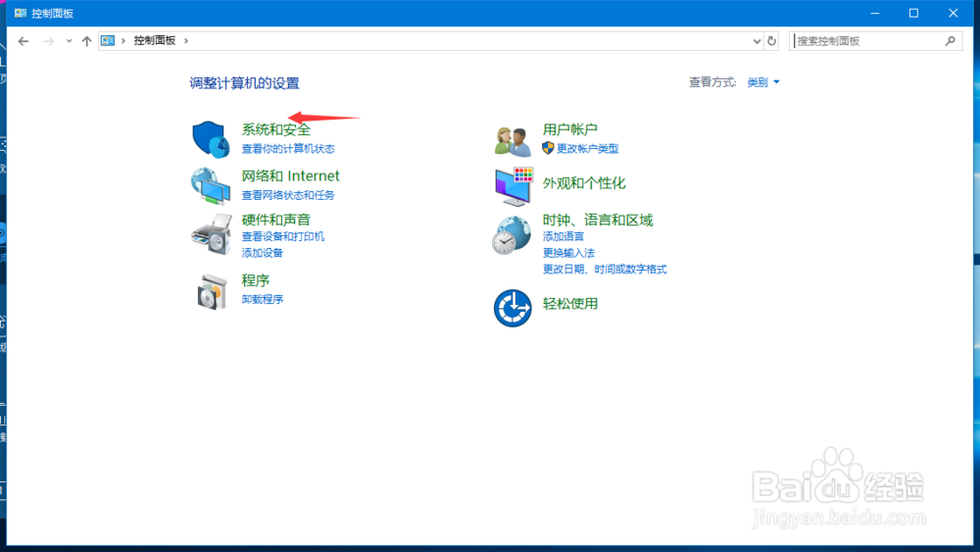Go up one level with up arrow
This screenshot has width=980, height=552.
tap(86, 41)
